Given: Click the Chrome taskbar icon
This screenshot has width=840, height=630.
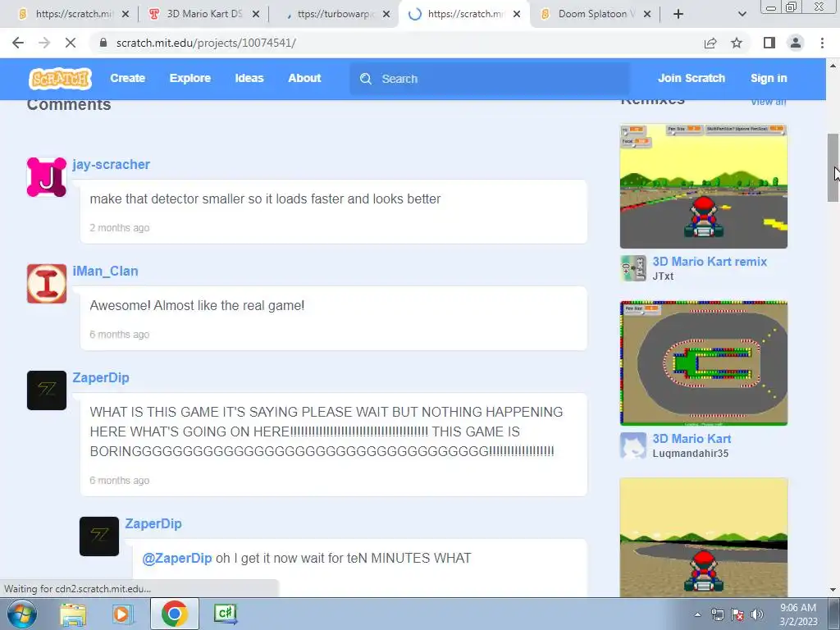Looking at the screenshot, I should (x=174, y=614).
